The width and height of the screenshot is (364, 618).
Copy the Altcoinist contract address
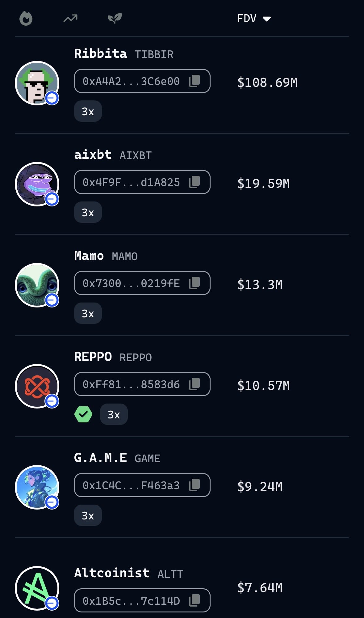click(x=195, y=600)
